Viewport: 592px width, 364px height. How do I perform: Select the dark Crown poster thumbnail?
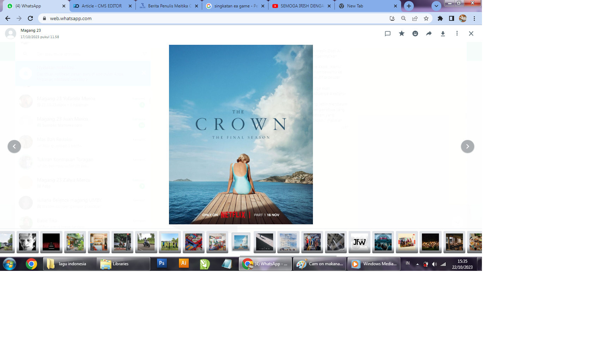coord(265,242)
